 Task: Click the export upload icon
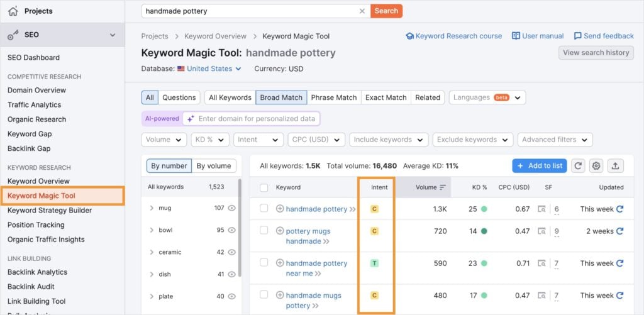(x=615, y=166)
